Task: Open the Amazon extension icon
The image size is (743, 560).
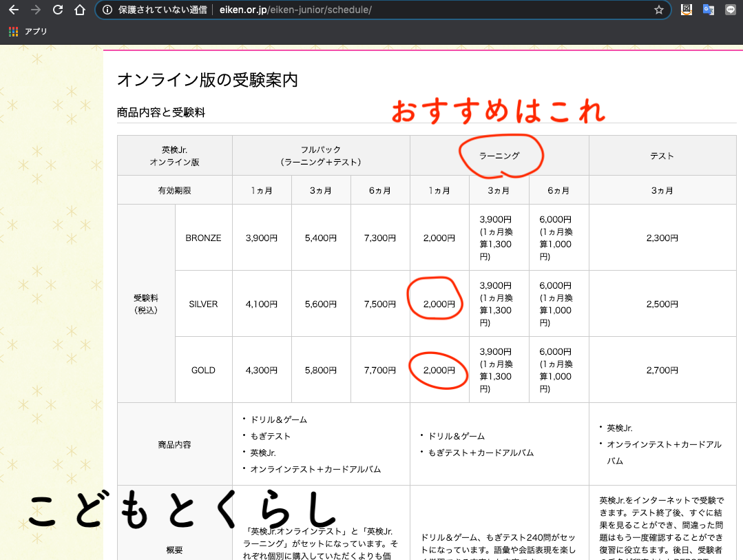Action: tap(686, 10)
